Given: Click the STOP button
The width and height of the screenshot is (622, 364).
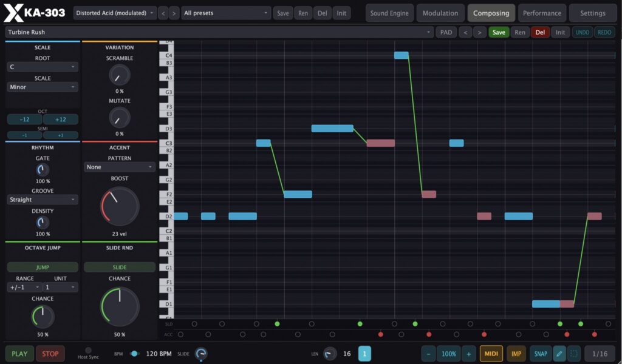Looking at the screenshot, I should tap(50, 353).
